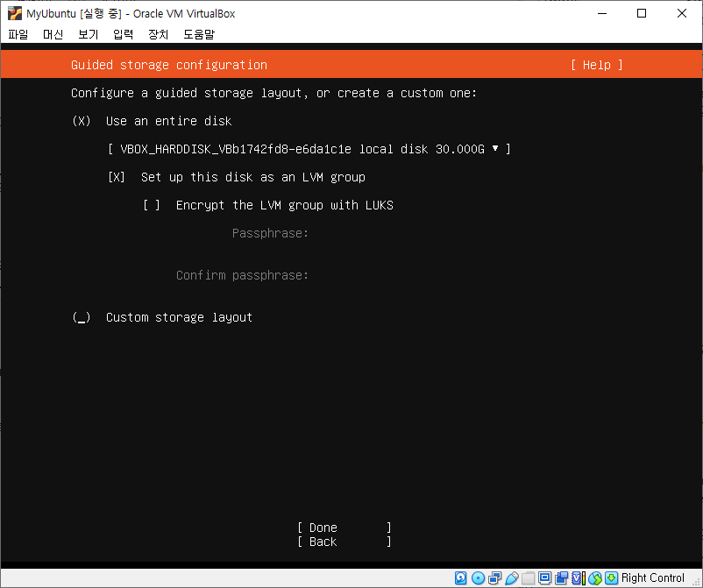Image resolution: width=703 pixels, height=588 pixels.
Task: Maximize the VirtualBox window
Action: pyautogui.click(x=642, y=13)
